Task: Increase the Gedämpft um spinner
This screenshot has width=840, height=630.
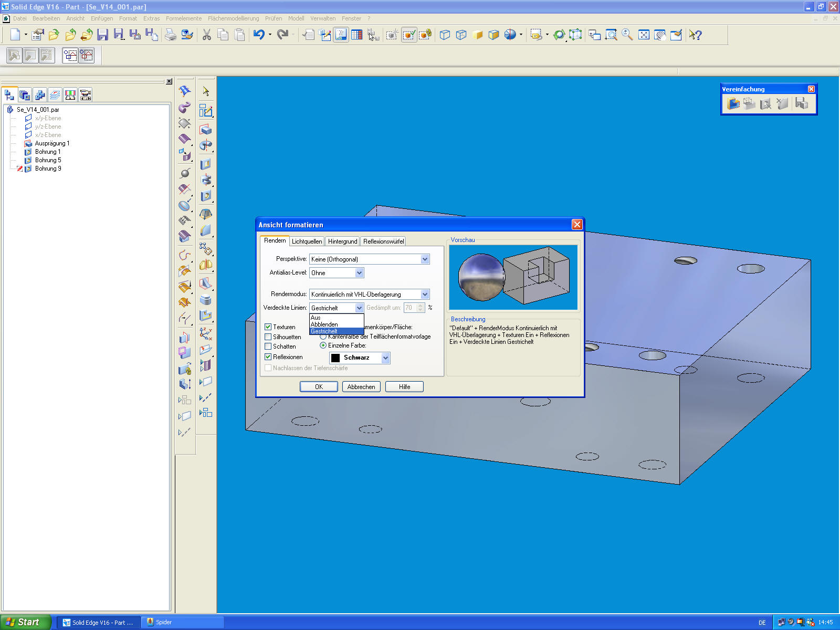Action: pyautogui.click(x=420, y=306)
